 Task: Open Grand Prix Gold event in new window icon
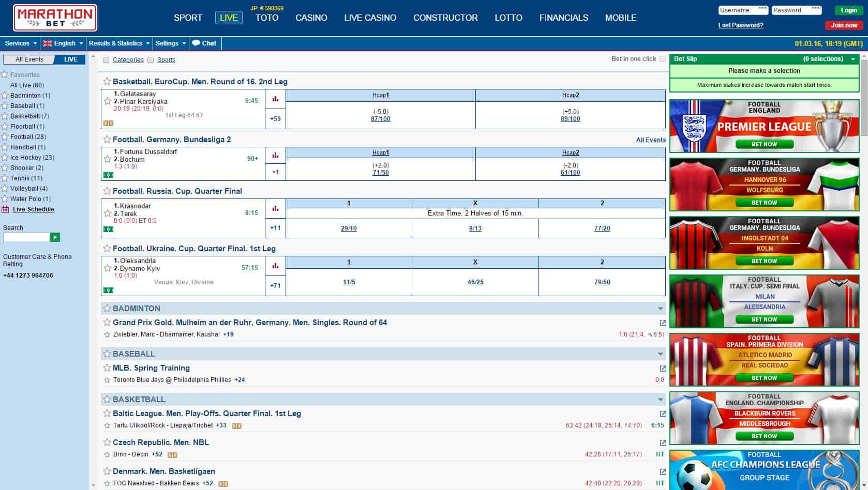pos(663,323)
